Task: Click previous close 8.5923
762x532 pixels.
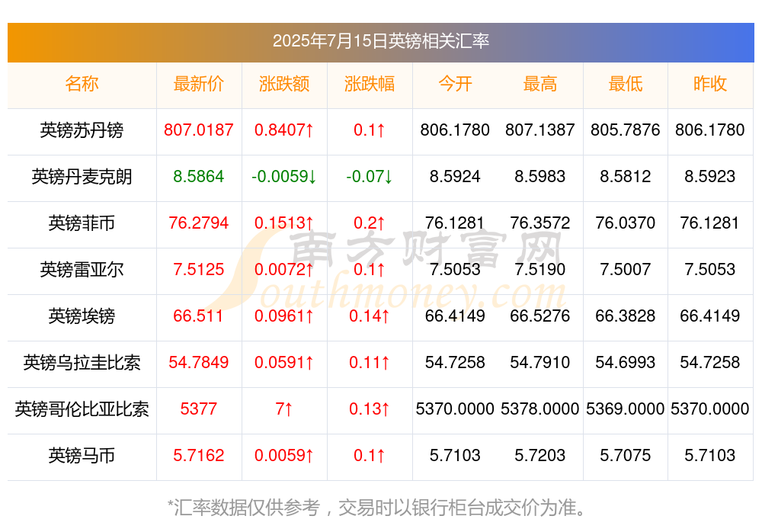Action: [x=710, y=177]
